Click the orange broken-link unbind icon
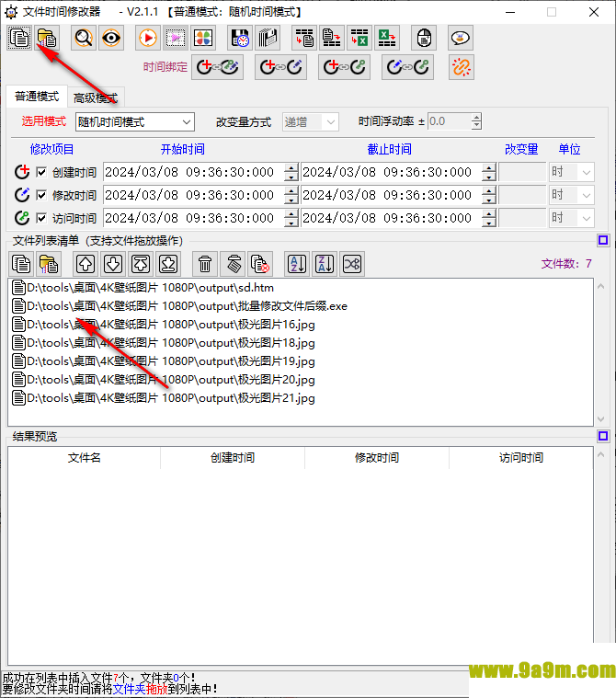Viewport: 616px width, 698px height. 462,67
